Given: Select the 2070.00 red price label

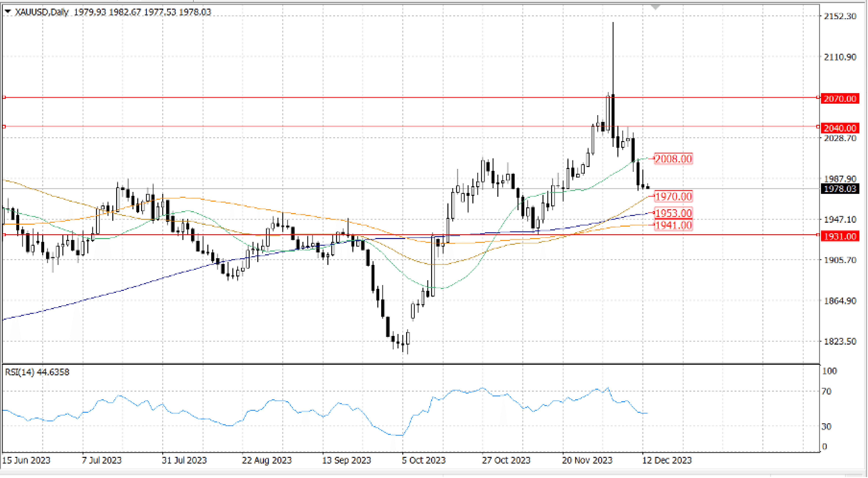Looking at the screenshot, I should (x=840, y=99).
